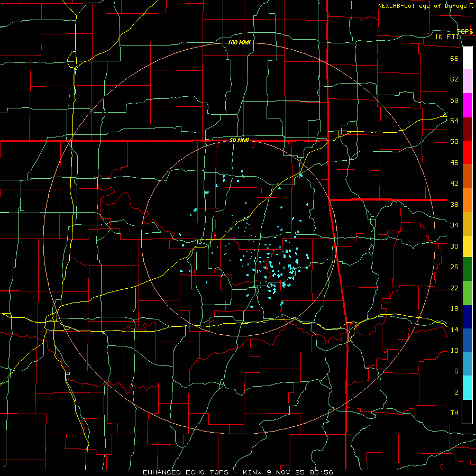Click legend value '62'
Viewport: 476px width, 476px height.
(x=454, y=79)
